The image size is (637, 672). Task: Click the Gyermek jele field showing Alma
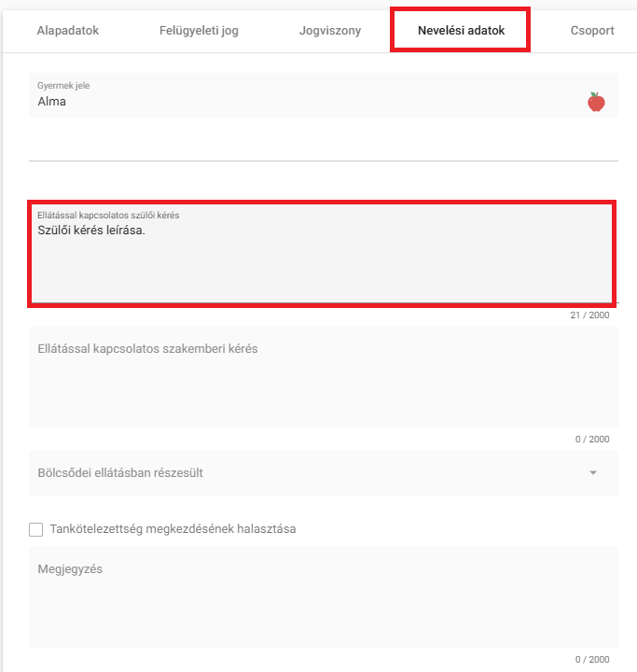(x=324, y=95)
